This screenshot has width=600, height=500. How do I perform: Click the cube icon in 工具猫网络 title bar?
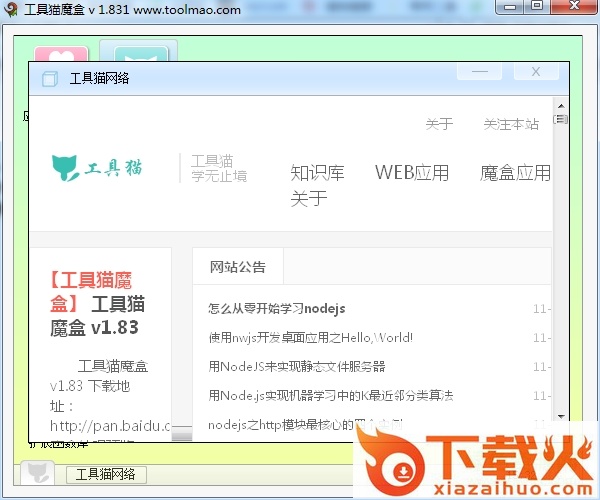[50, 79]
